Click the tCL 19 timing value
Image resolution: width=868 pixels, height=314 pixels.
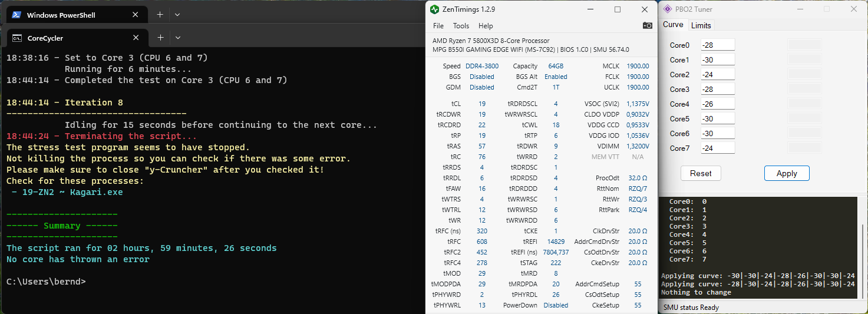click(x=482, y=104)
